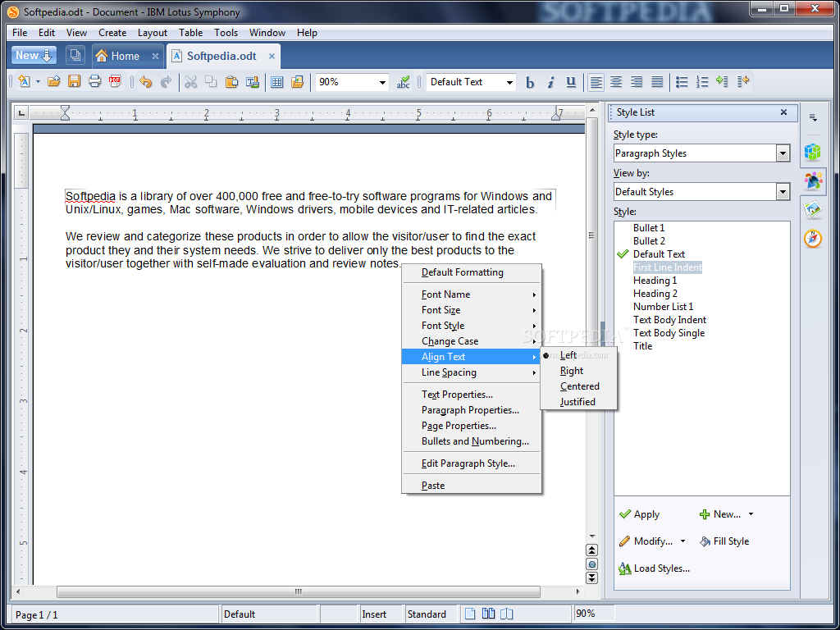Switch to book view in status bar

coord(507,614)
